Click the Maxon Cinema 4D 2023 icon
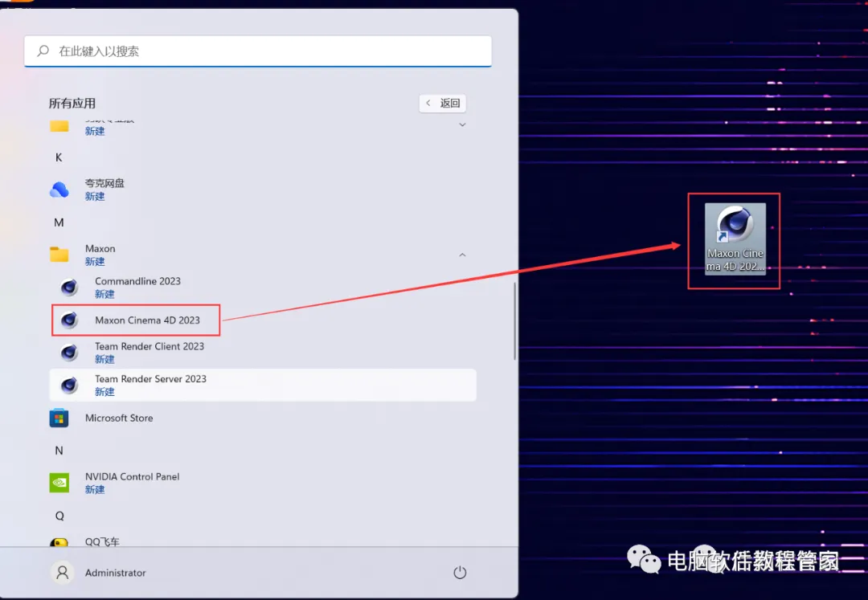 tap(69, 320)
